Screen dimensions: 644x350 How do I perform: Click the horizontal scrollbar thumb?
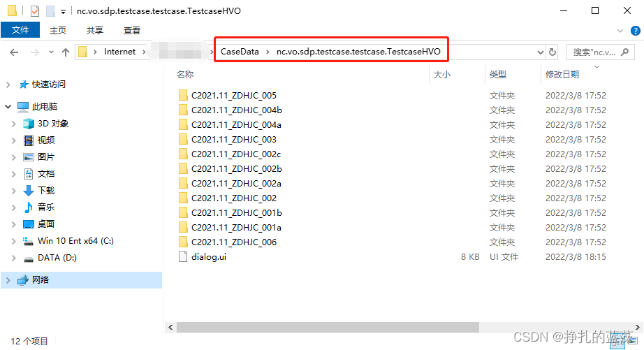pyautogui.click(x=328, y=328)
